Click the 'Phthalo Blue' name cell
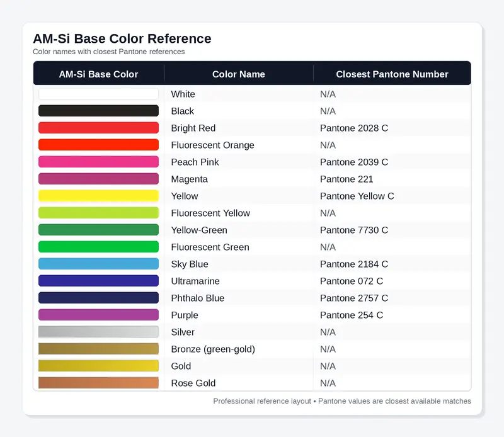504x437 pixels. tap(198, 298)
